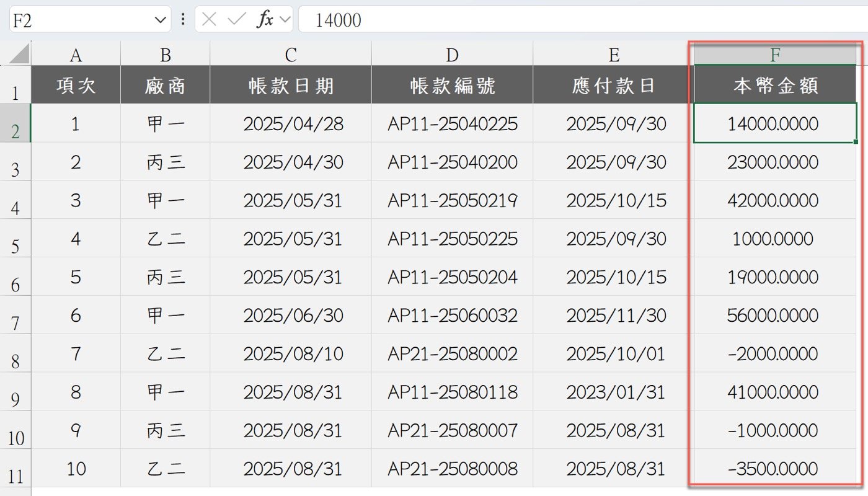Select column E header
This screenshot has height=496, width=868.
(613, 55)
